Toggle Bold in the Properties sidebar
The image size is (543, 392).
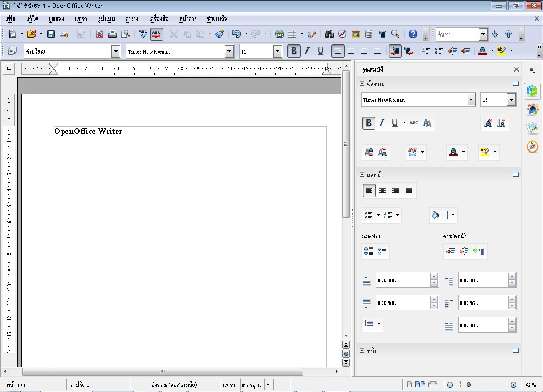click(369, 123)
